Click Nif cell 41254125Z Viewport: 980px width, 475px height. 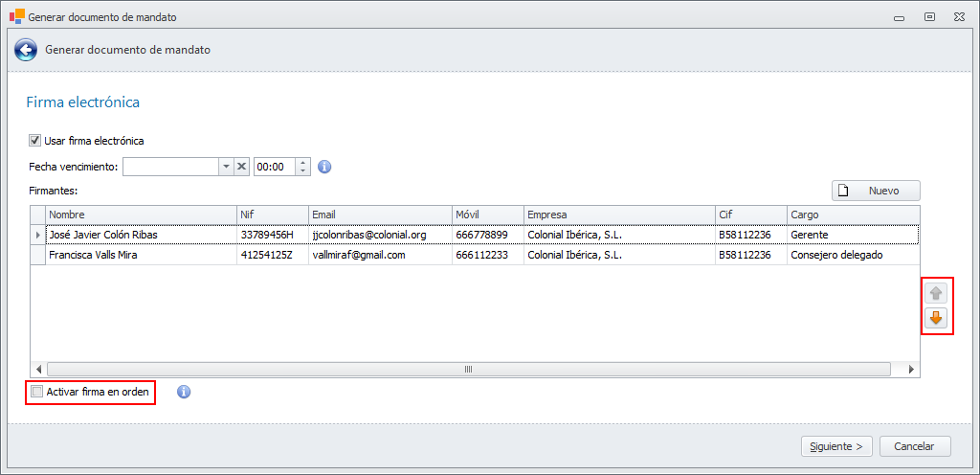click(x=273, y=255)
